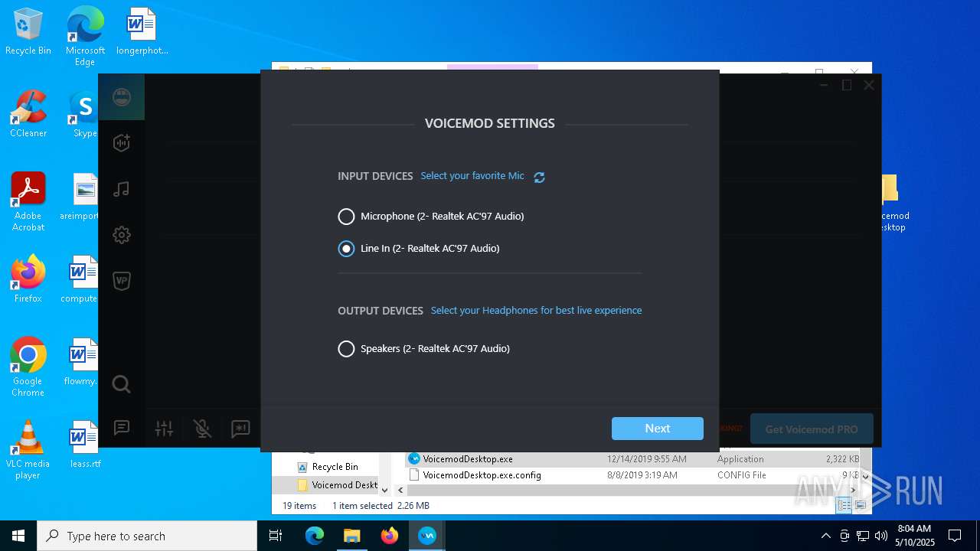The height and width of the screenshot is (551, 980).
Task: Open VLC media player desktop shortcut
Action: point(28,450)
